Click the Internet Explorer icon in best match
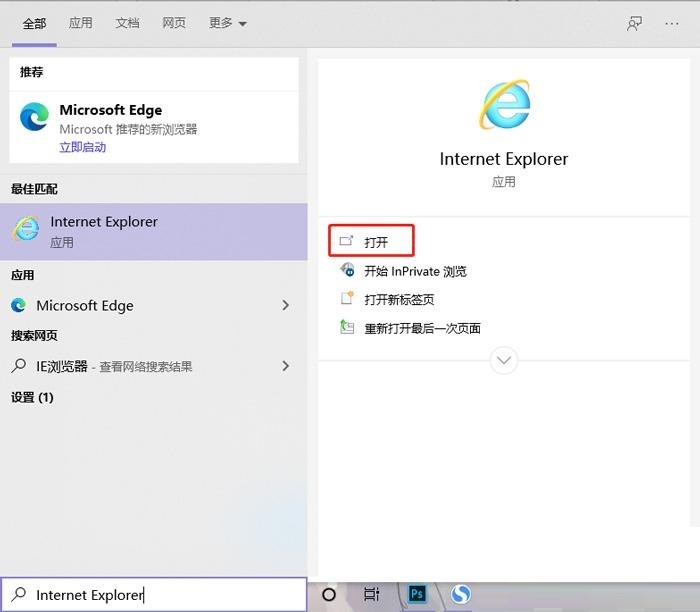This screenshot has width=700, height=612. tap(25, 230)
